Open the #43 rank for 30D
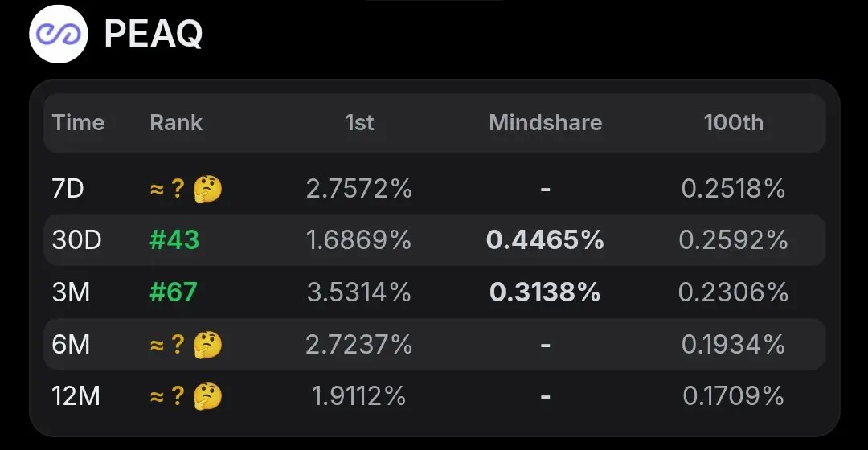Viewport: 868px width, 450px height. pyautogui.click(x=174, y=240)
